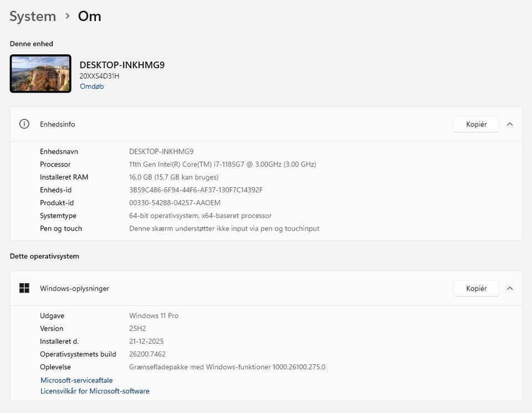Click the Enheds-id value text
The width and height of the screenshot is (532, 413).
(x=196, y=190)
